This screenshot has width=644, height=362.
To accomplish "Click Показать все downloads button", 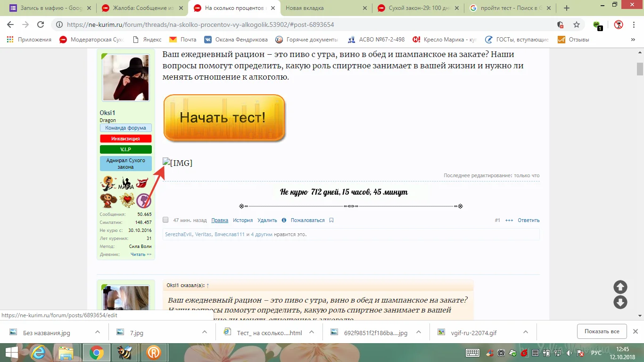I will point(602,331).
